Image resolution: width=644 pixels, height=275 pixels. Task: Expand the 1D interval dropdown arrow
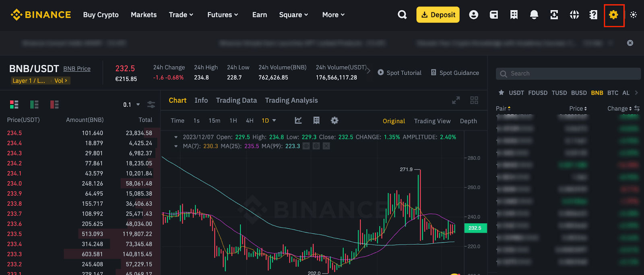274,121
